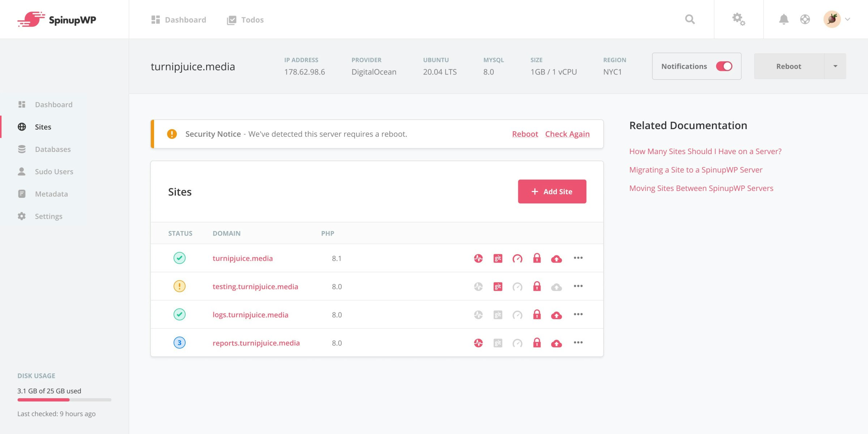This screenshot has width=868, height=434.
Task: Open the Migrating a Site to a SpinupWP Server link
Action: click(x=695, y=170)
